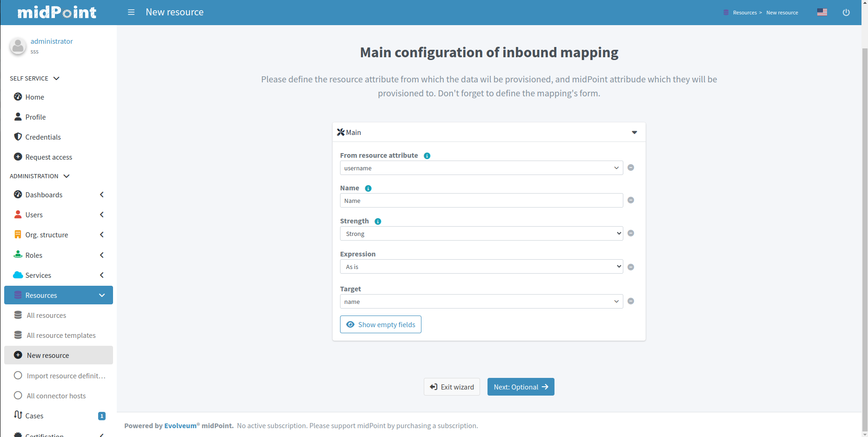
Task: Remove the Name field using minus icon
Action: [x=631, y=200]
